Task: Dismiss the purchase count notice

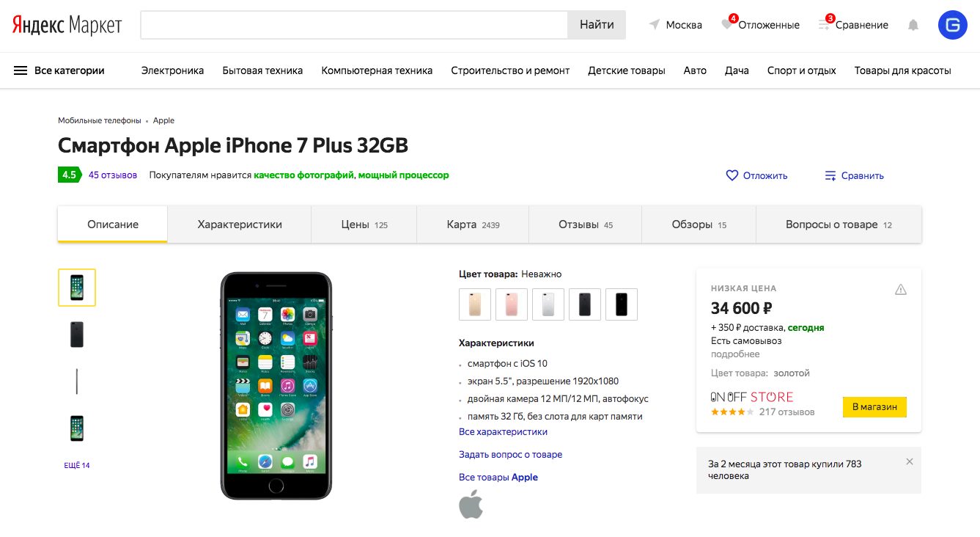Action: tap(910, 461)
